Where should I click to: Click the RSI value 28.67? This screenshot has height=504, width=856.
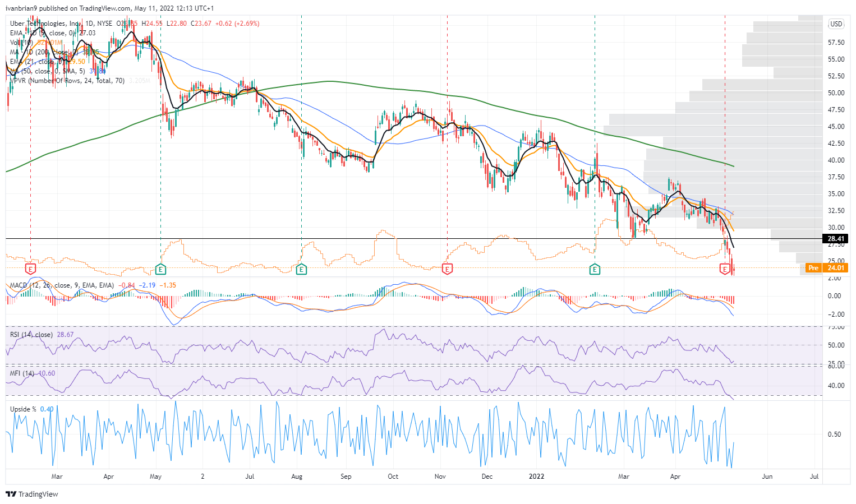tap(65, 335)
